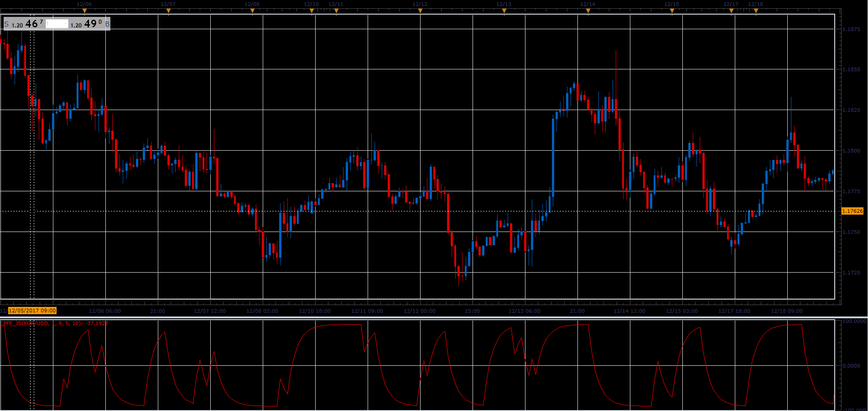Image resolution: width=868 pixels, height=411 pixels.
Task: Click the Sell price 1.20 46 7 button
Action: pos(24,24)
